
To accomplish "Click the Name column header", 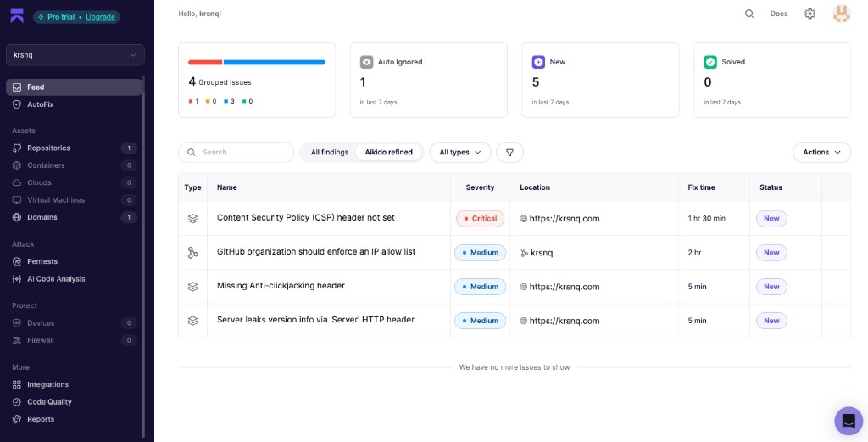I will (227, 187).
